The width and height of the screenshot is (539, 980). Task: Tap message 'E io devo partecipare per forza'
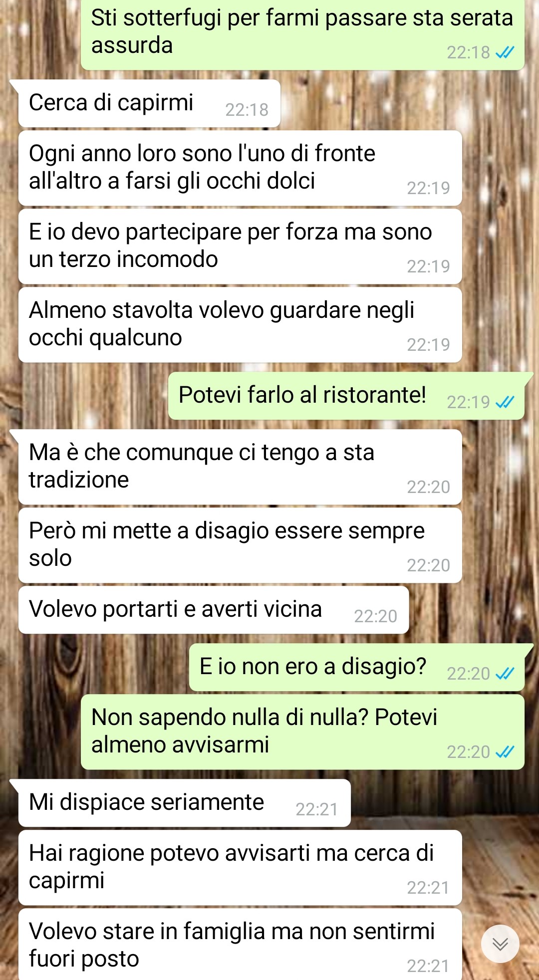[240, 246]
